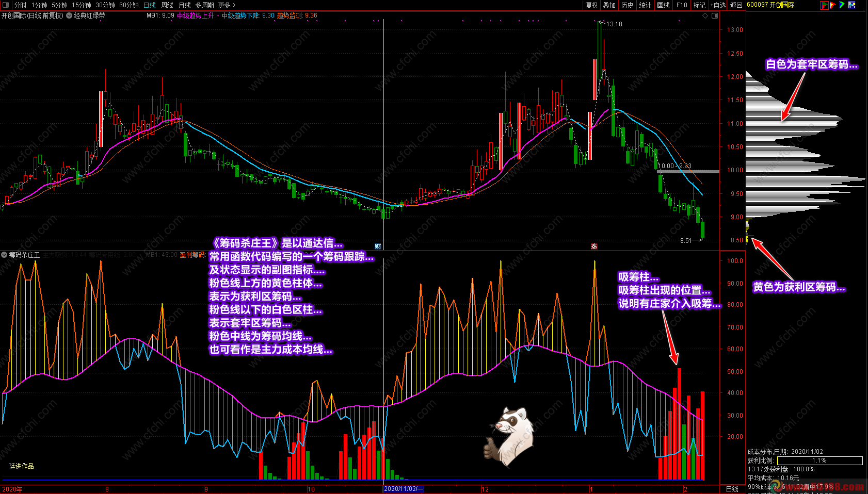Open the 多周期 multi-period view

(204, 5)
